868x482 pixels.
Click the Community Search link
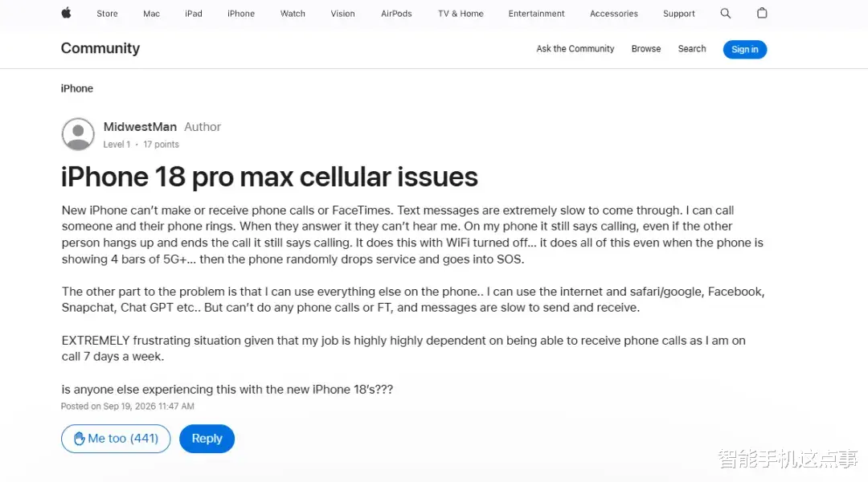692,49
